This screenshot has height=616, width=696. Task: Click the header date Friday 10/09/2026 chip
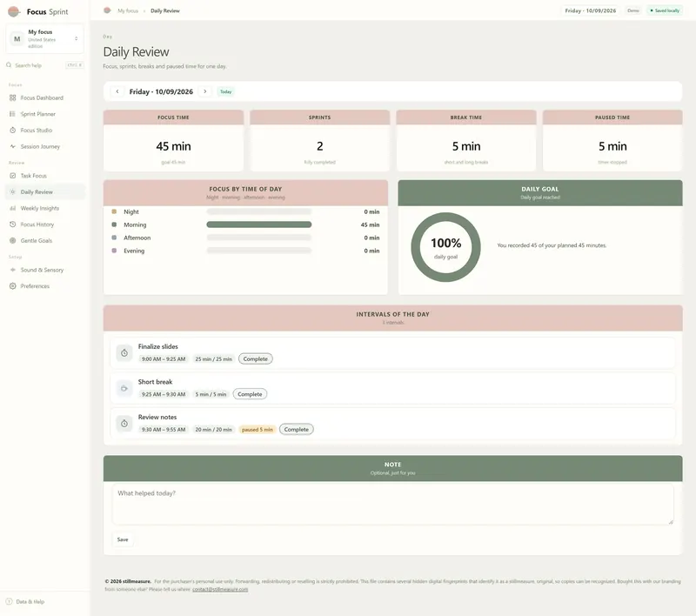(x=591, y=10)
